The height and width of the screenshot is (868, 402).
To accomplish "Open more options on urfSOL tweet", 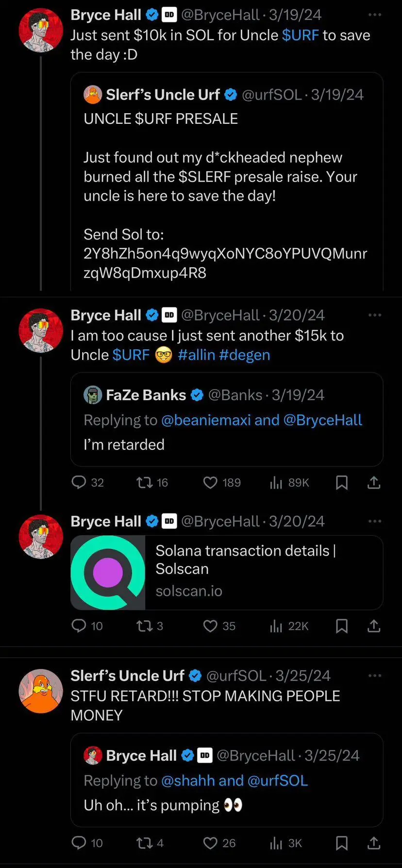I will [x=375, y=676].
